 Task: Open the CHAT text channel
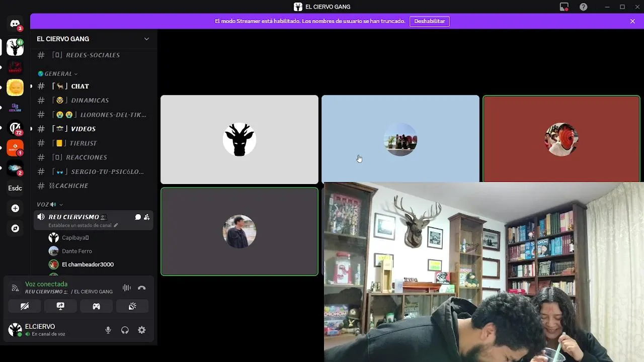tap(94, 86)
